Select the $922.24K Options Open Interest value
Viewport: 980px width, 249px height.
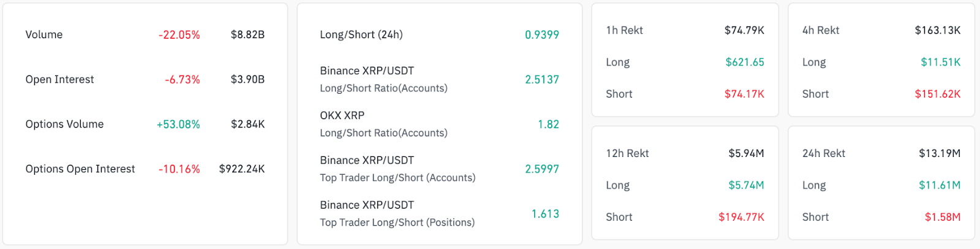pyautogui.click(x=242, y=169)
